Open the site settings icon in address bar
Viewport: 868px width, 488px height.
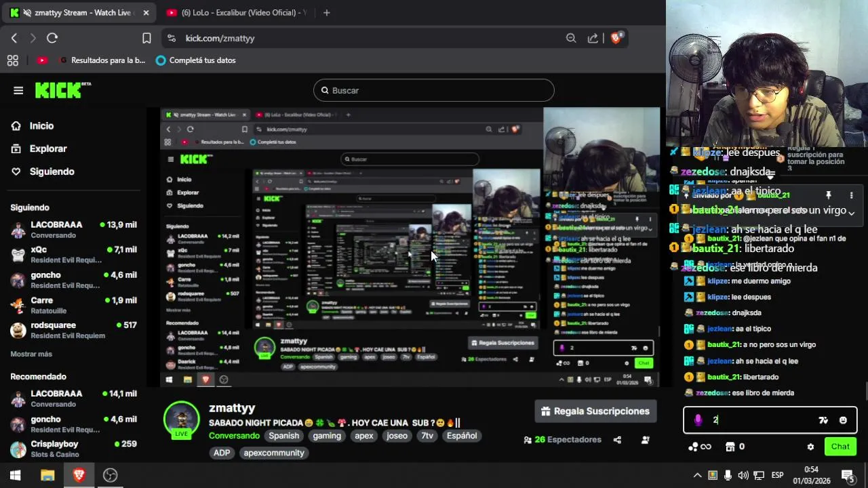[171, 39]
